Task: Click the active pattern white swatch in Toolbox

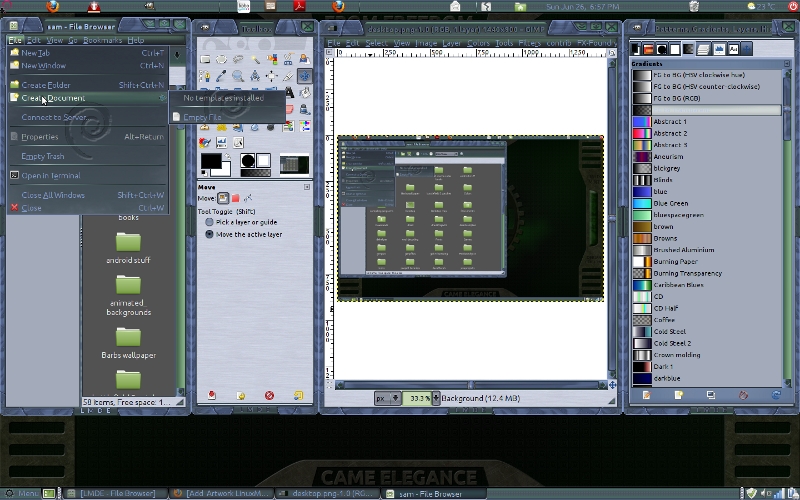Action: click(x=263, y=161)
